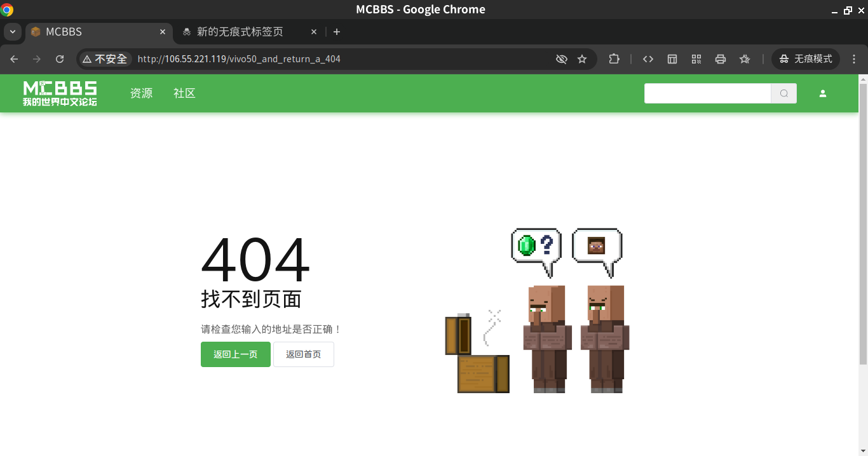Viewport: 868px width, 456px height.
Task: Click the magnifier search button
Action: (x=784, y=93)
